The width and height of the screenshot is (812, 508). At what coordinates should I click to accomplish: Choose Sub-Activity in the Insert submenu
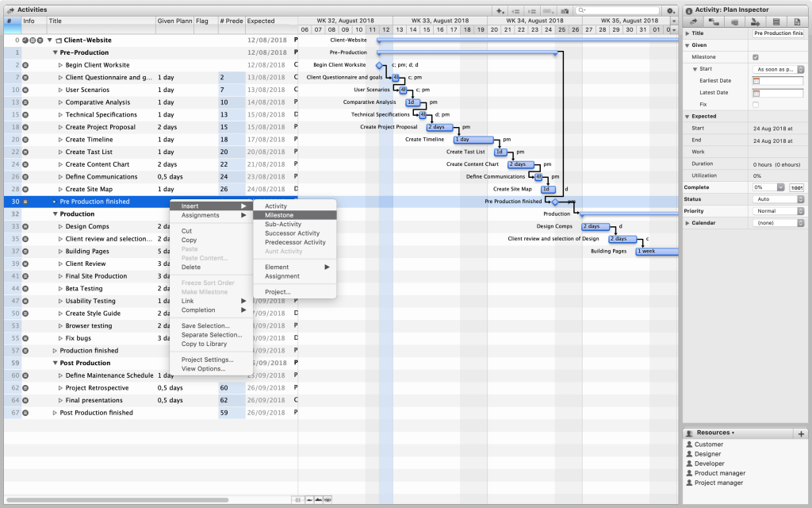tap(295, 225)
